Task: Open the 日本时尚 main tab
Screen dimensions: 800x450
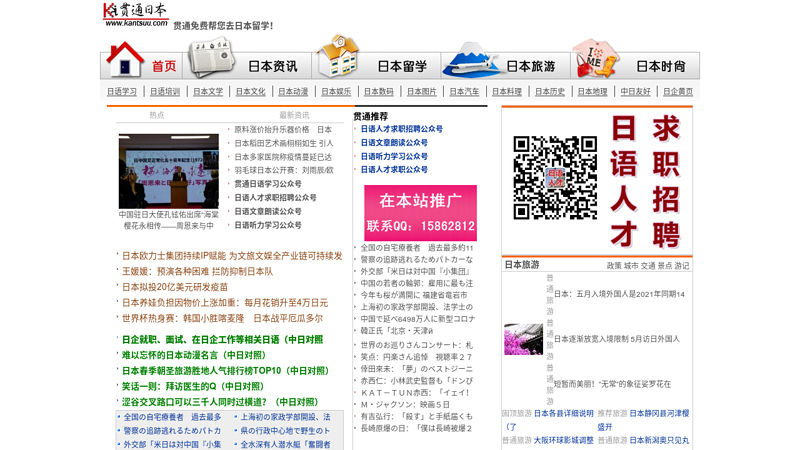Action: (661, 66)
